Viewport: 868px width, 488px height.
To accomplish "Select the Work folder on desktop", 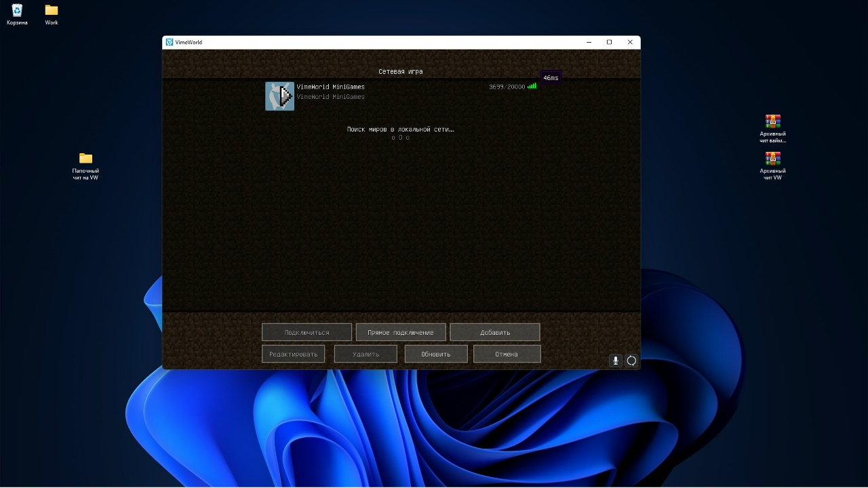I will coord(52,11).
